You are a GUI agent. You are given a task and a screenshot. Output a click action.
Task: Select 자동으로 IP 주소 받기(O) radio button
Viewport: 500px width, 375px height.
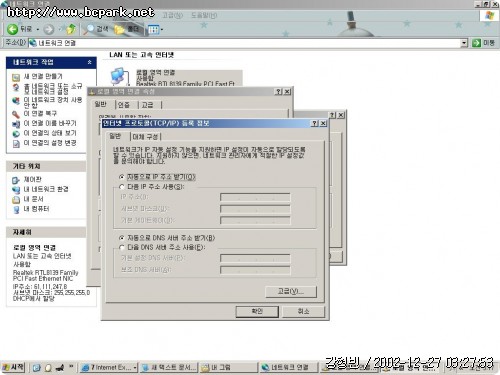[x=122, y=177]
